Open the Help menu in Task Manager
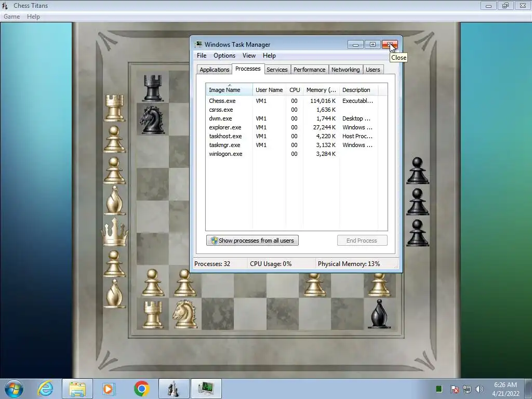Viewport: 532px width, 399px height. tap(269, 56)
